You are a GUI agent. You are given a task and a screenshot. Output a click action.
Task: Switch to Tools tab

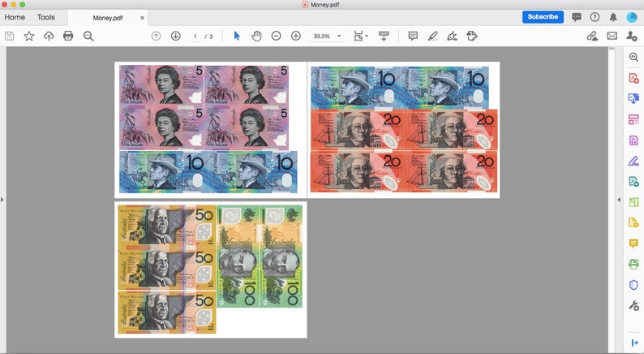click(46, 17)
